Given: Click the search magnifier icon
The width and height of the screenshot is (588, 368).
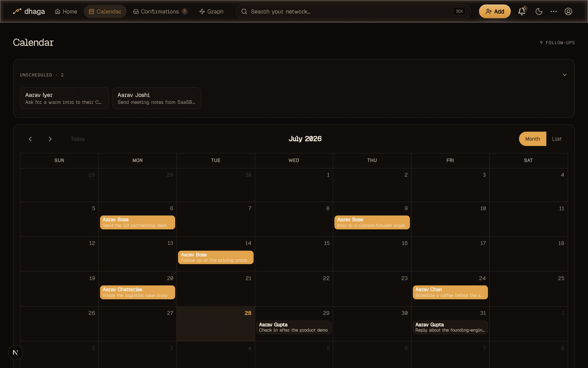Looking at the screenshot, I should click(x=244, y=11).
